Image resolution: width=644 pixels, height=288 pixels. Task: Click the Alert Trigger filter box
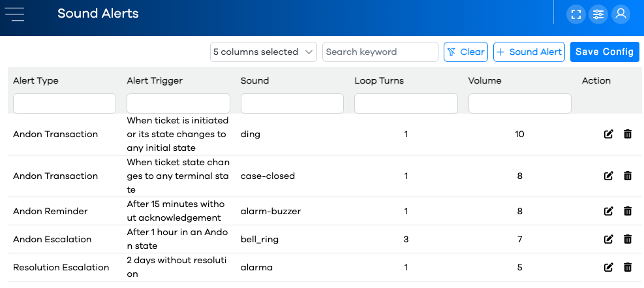(x=178, y=104)
